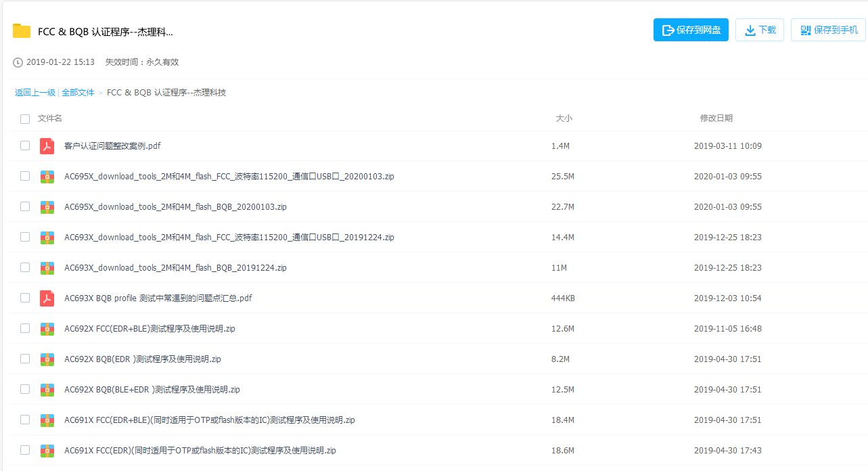Screen dimensions: 868x471
Task: Click the 保存到手机 button
Action: tap(828, 30)
